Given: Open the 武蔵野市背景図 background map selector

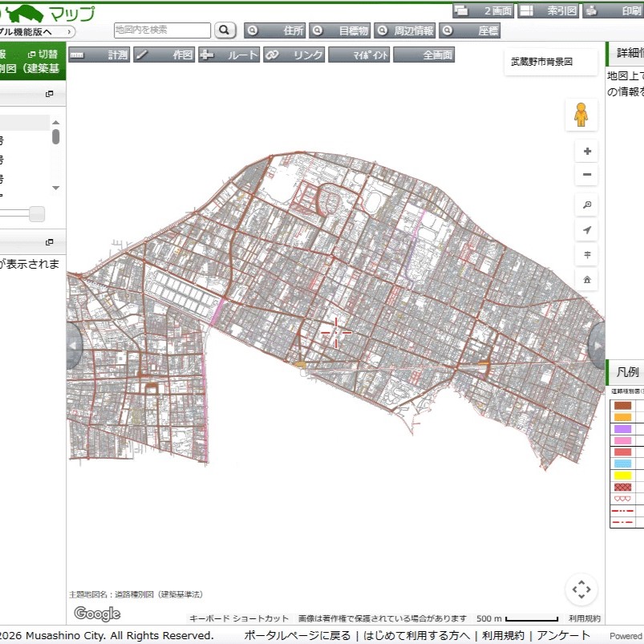Looking at the screenshot, I should point(551,62).
